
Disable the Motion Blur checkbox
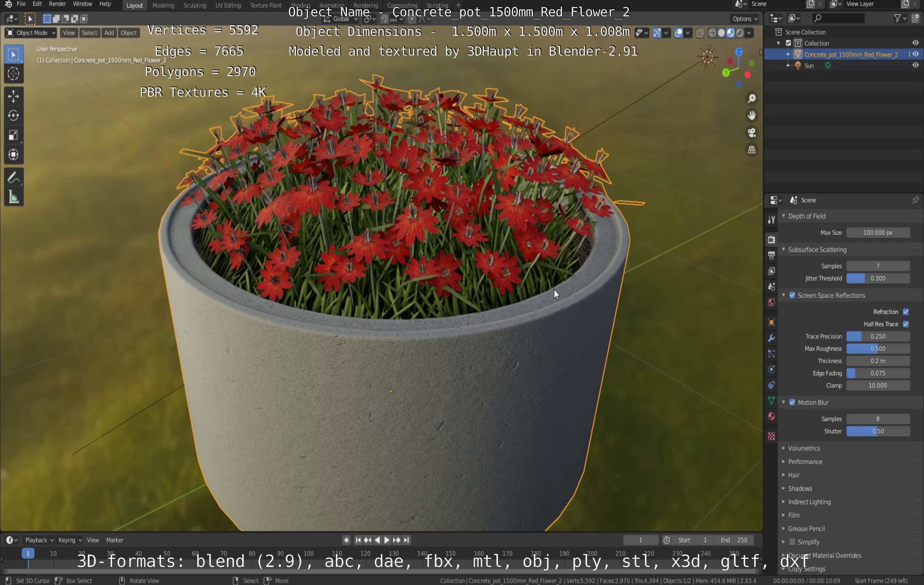tap(792, 402)
